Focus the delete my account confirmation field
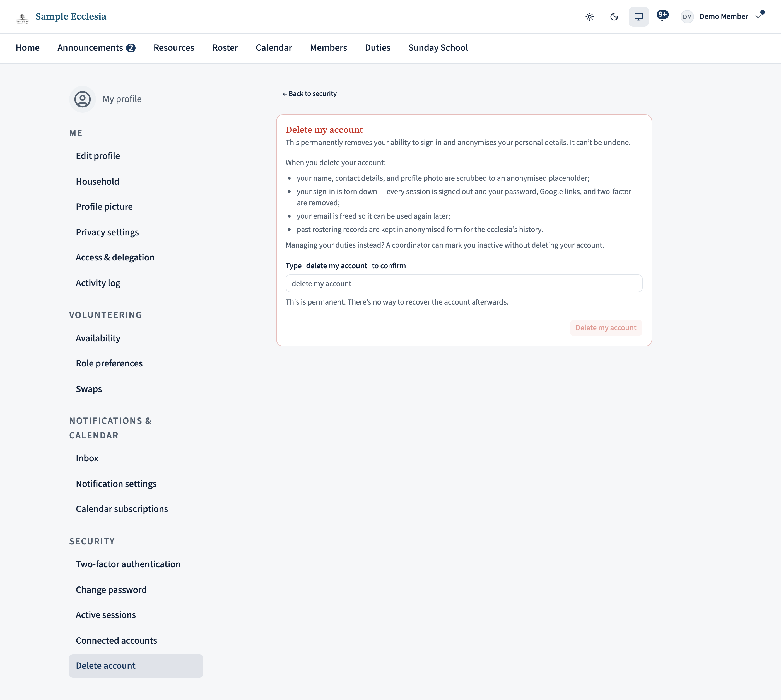 click(464, 283)
